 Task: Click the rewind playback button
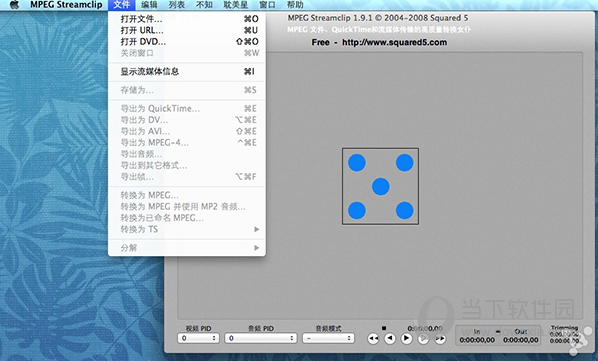[x=373, y=339]
